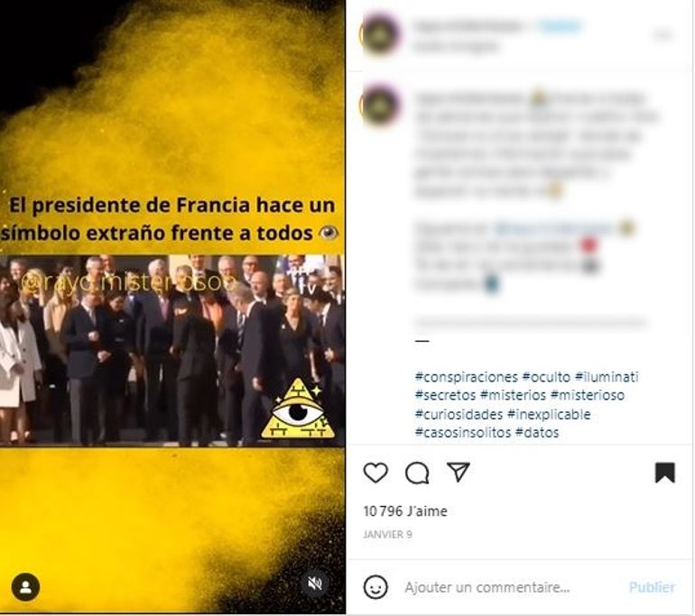
Task: Click the Follow link next to username
Action: 560,26
